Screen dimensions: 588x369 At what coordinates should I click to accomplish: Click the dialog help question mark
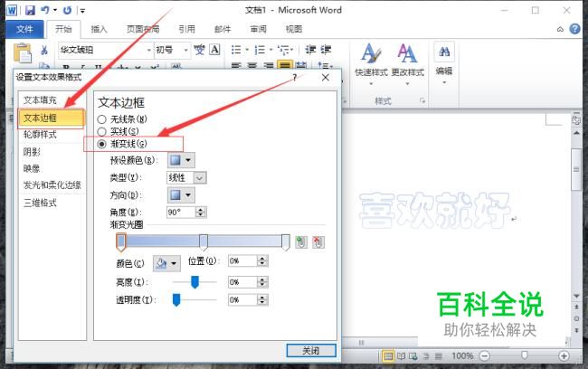pyautogui.click(x=295, y=77)
